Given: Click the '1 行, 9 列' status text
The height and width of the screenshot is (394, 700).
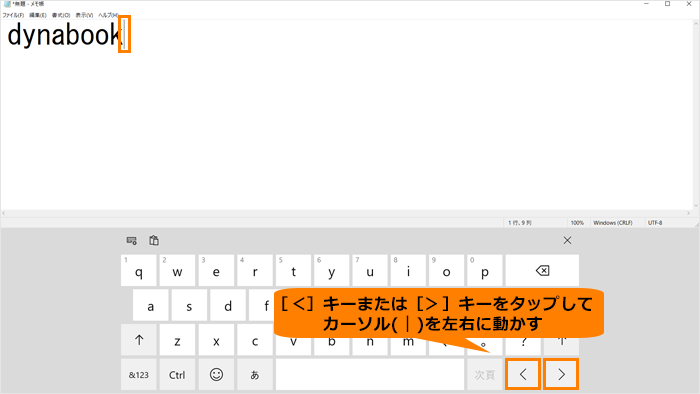Looking at the screenshot, I should (520, 223).
